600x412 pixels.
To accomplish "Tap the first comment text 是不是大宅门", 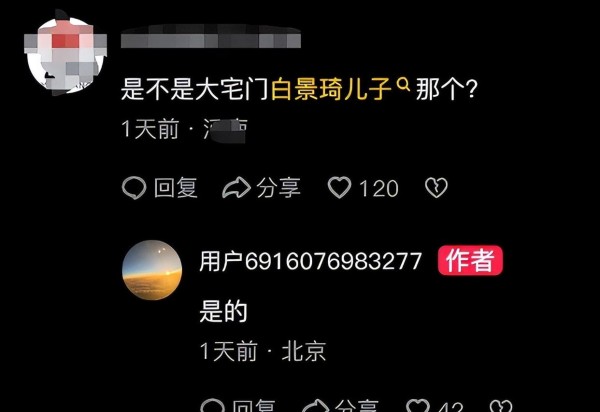I will click(196, 89).
